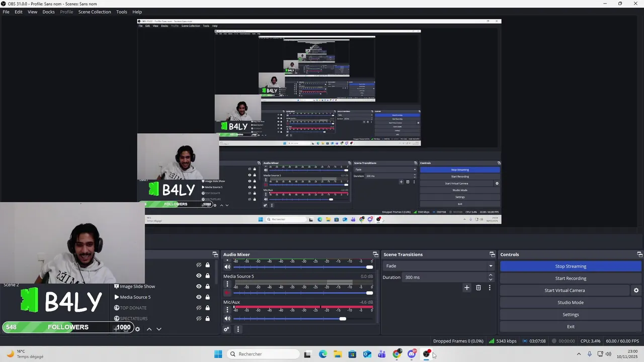Enable Studio Mode
The width and height of the screenshot is (644, 362).
[571, 303]
